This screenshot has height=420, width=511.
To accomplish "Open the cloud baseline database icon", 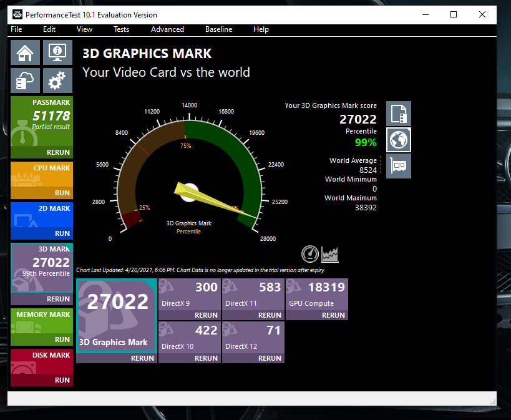I will [x=25, y=81].
